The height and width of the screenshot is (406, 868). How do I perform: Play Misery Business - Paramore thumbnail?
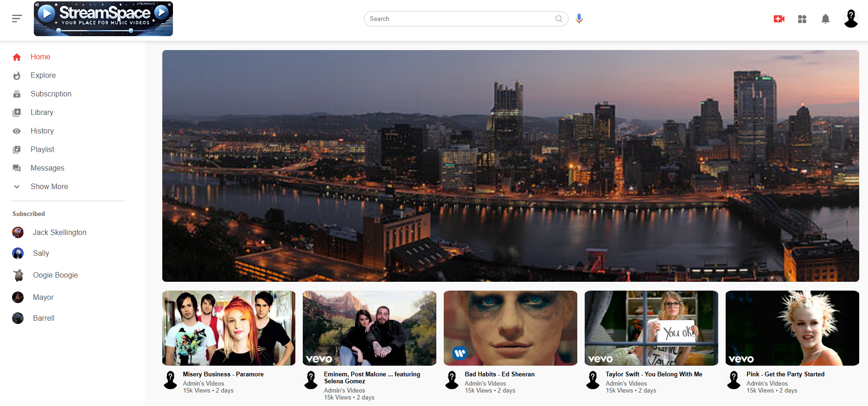[x=229, y=328]
